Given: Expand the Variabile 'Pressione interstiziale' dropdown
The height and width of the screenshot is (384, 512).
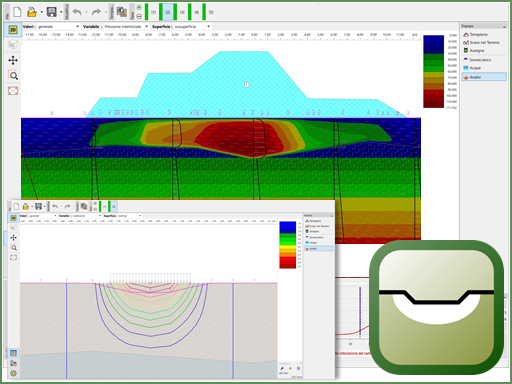Looking at the screenshot, I should 126,26.
